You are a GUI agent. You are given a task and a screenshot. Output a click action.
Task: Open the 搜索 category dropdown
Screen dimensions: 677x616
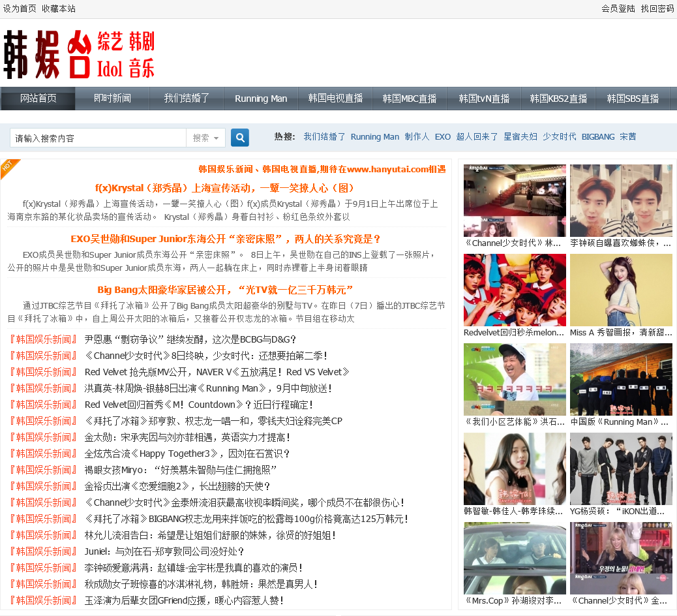pos(205,138)
